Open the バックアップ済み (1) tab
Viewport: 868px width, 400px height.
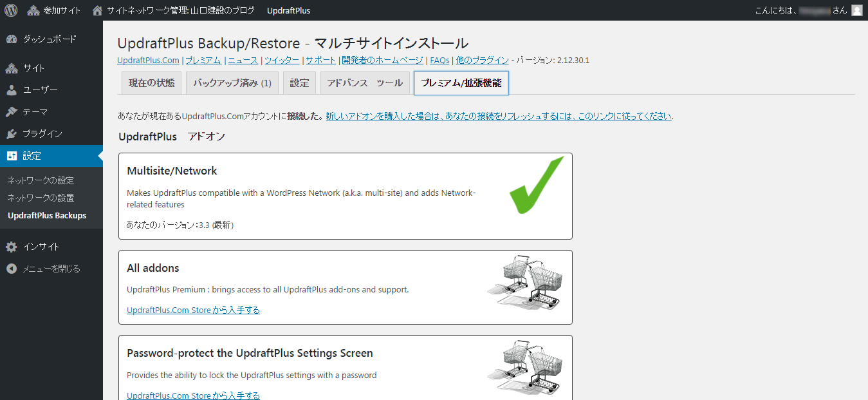(232, 83)
